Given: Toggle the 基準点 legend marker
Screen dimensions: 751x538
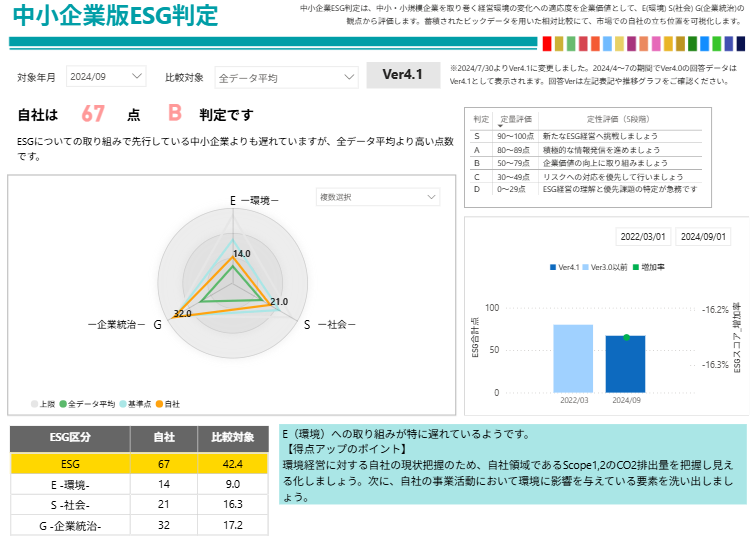Looking at the screenshot, I should (x=123, y=404).
